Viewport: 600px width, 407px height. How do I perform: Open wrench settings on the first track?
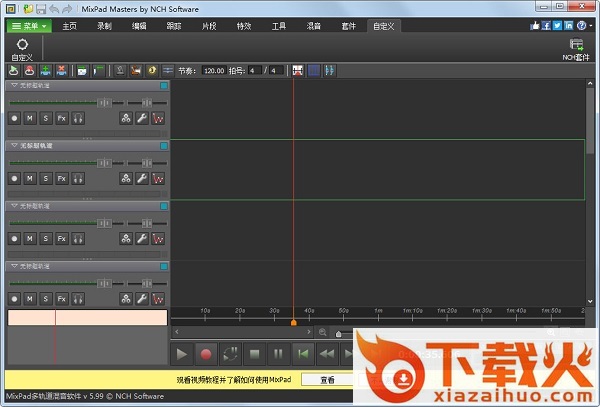click(x=142, y=118)
